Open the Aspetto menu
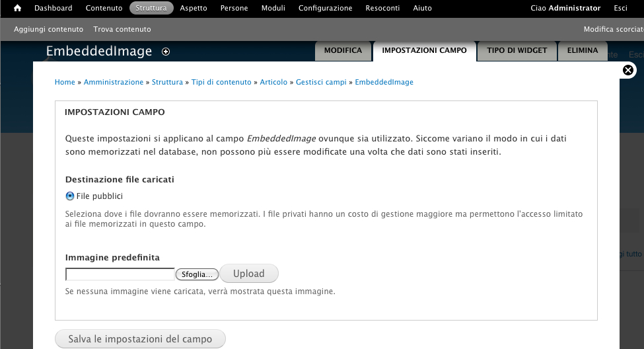The height and width of the screenshot is (349, 644). 194,8
